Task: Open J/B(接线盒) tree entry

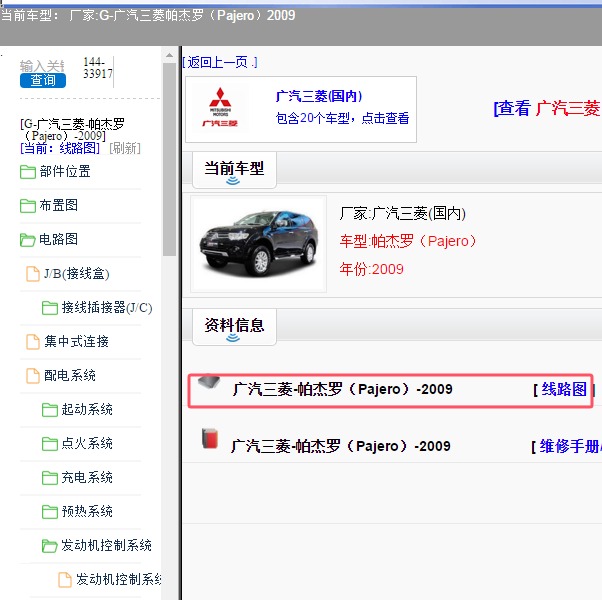Action: [x=77, y=274]
